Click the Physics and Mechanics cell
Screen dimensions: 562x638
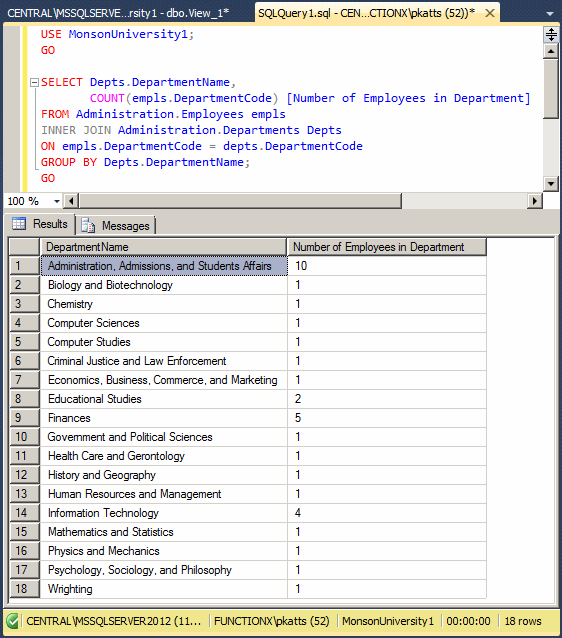coord(164,551)
